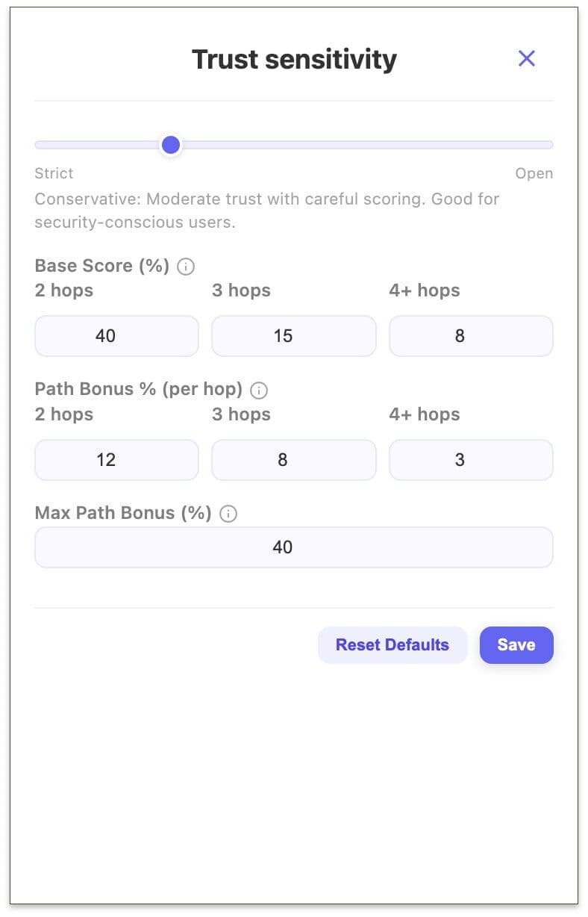This screenshot has width=588, height=917.
Task: Open the Base Score info tooltip icon
Action: click(x=185, y=266)
